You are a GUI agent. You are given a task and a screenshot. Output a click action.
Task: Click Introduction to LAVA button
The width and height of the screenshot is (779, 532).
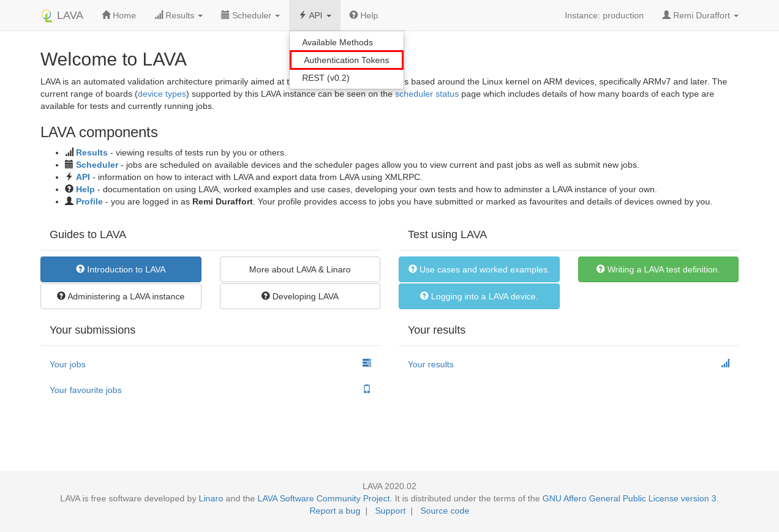[121, 269]
